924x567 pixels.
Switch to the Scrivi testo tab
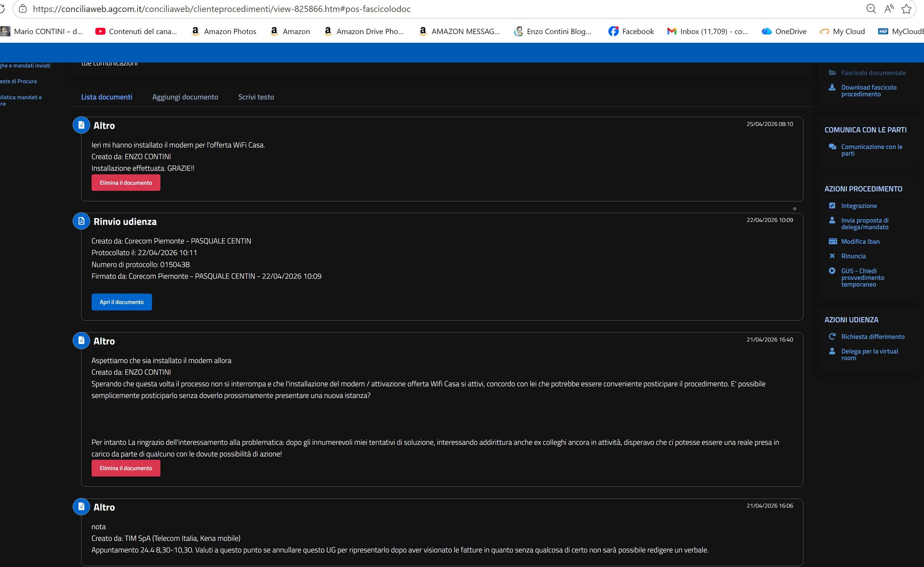(256, 97)
